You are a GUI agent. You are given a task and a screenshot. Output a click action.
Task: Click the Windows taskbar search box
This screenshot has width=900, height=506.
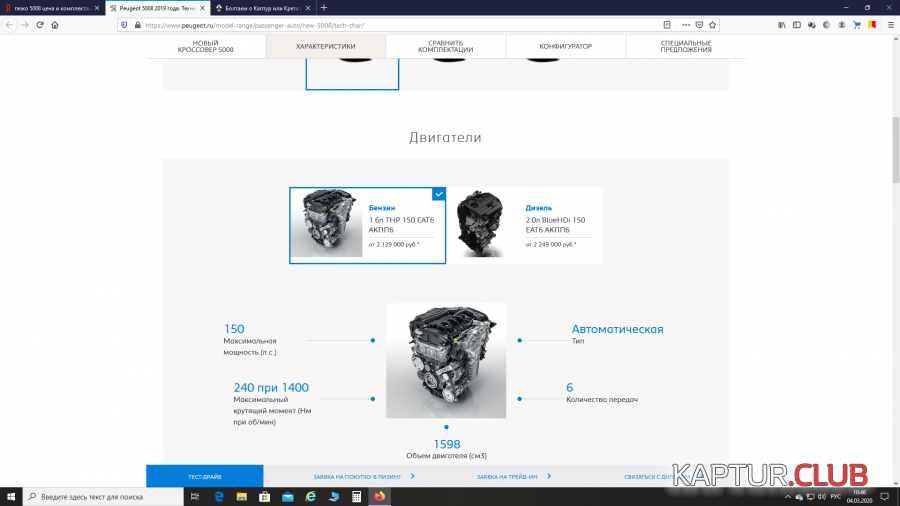click(x=103, y=497)
